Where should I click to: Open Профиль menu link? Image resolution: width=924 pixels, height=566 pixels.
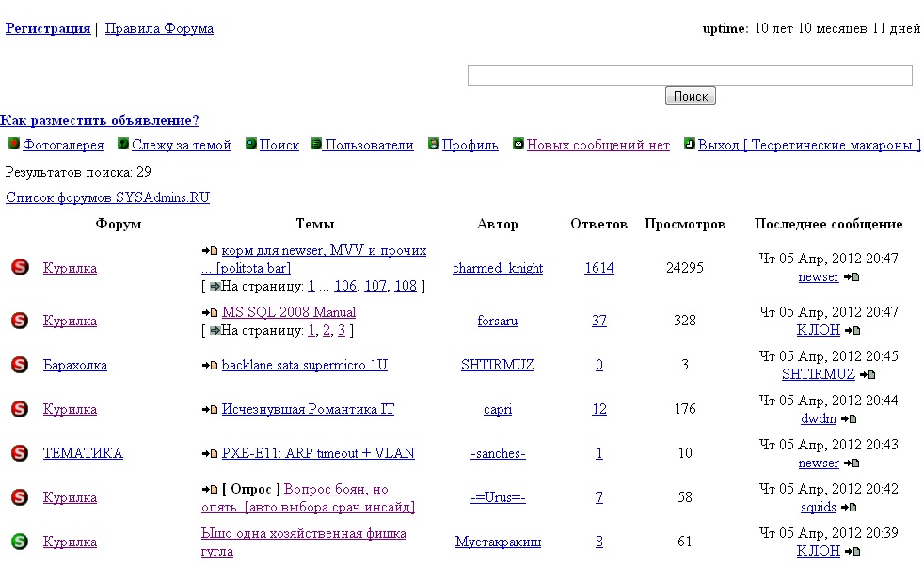click(470, 145)
